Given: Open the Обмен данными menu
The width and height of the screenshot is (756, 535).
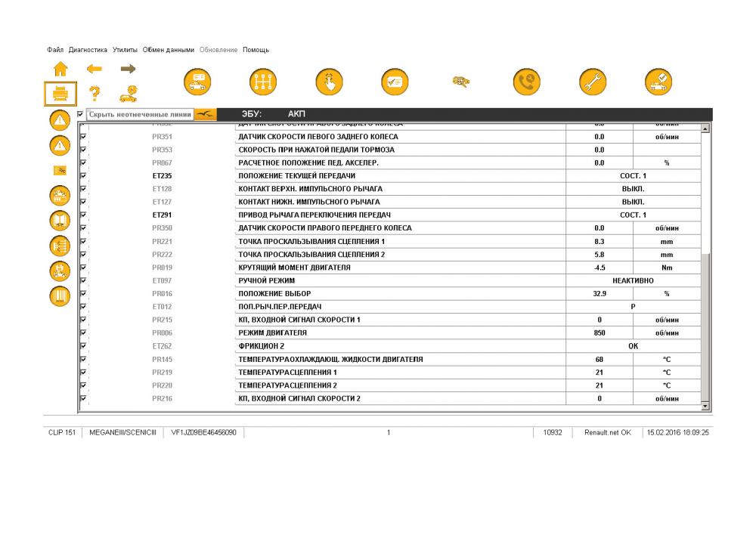Looking at the screenshot, I should coord(169,50).
